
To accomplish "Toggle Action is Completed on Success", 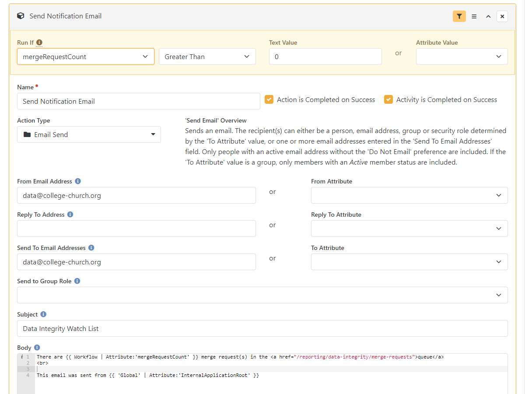I will 269,99.
